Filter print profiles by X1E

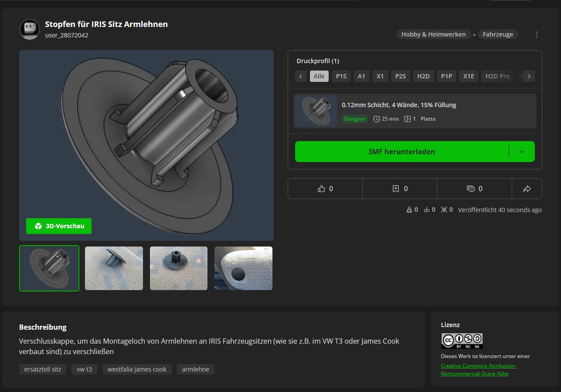pyautogui.click(x=469, y=76)
